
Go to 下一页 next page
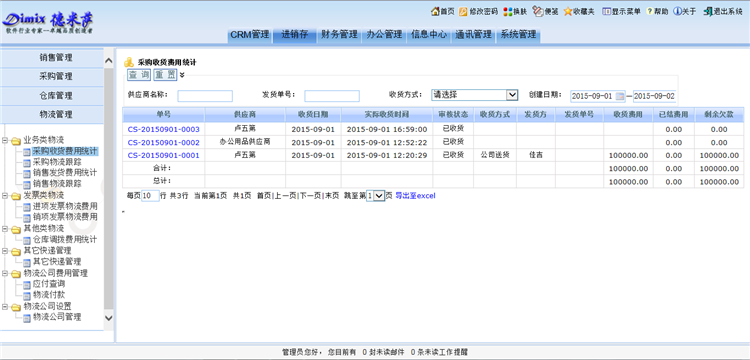(310, 196)
